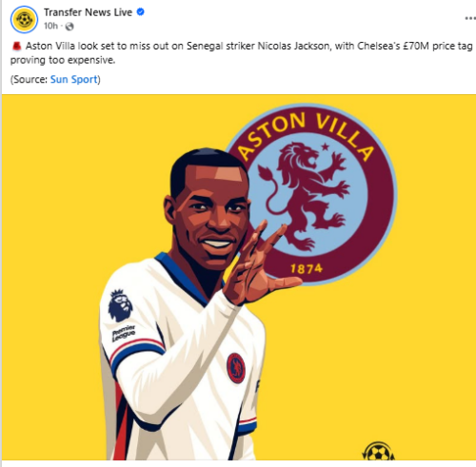Open the Sun Sport source link
This screenshot has height=467, width=476.
click(74, 79)
